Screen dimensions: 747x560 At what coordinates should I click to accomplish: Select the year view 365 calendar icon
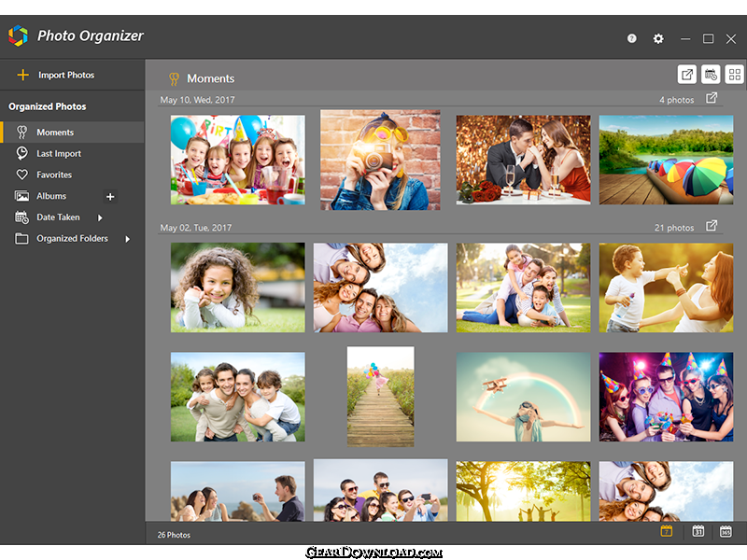pos(726,531)
